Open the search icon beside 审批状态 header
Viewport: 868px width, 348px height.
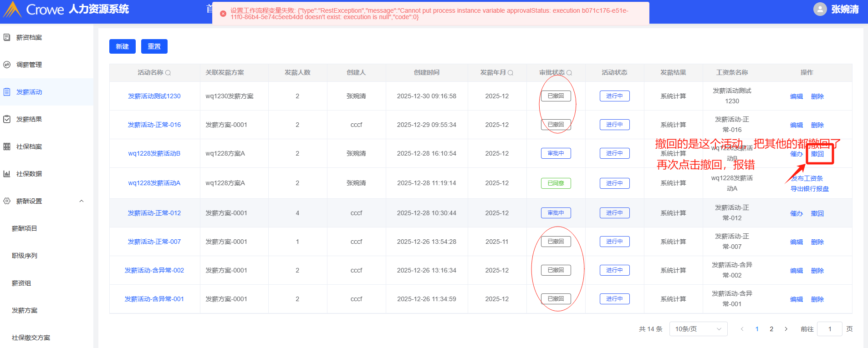click(x=569, y=73)
